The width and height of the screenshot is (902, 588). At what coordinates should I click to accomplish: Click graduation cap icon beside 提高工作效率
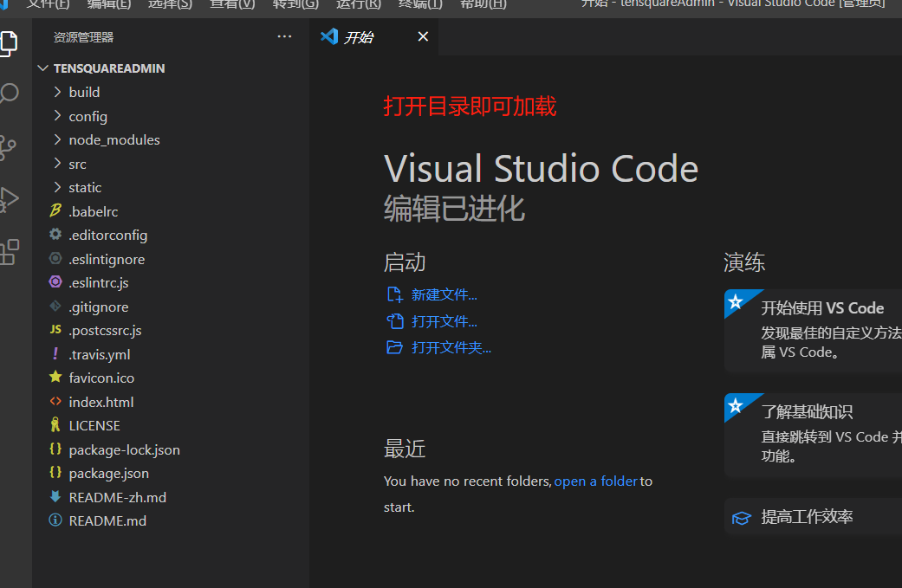(x=741, y=517)
